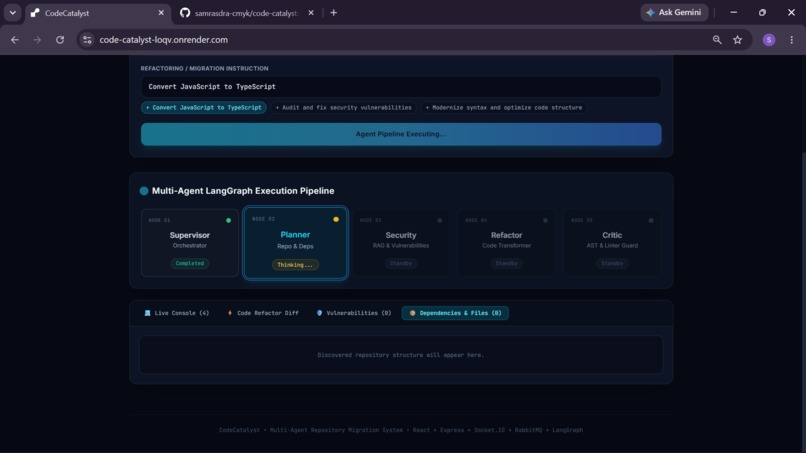Click the Security node card
Screen dimensions: 806x453
pyautogui.click(x=401, y=243)
